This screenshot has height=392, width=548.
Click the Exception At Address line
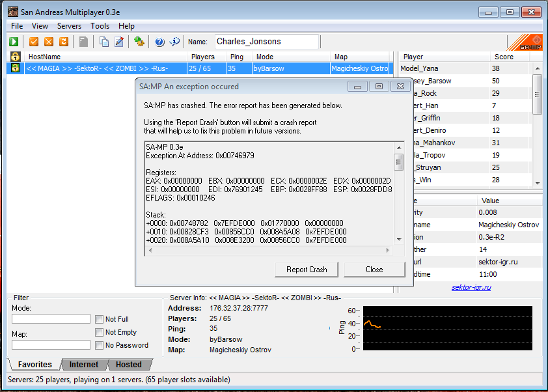pyautogui.click(x=200, y=156)
